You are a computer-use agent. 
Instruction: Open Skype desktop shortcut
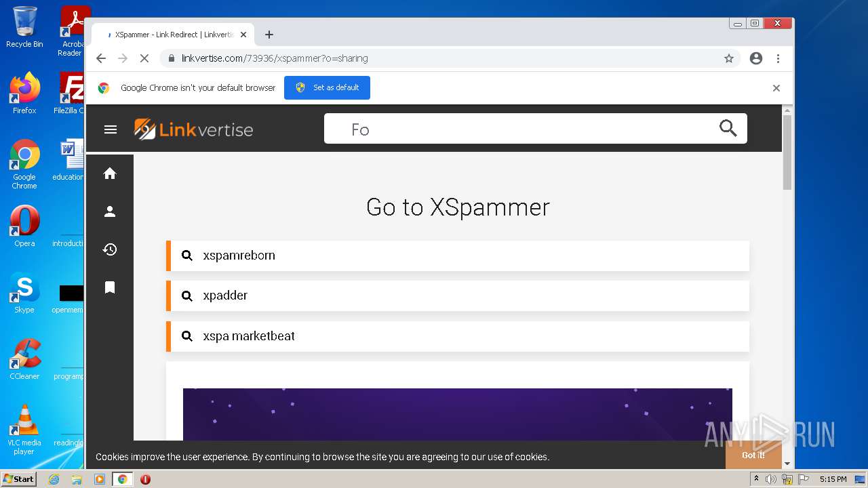24,293
